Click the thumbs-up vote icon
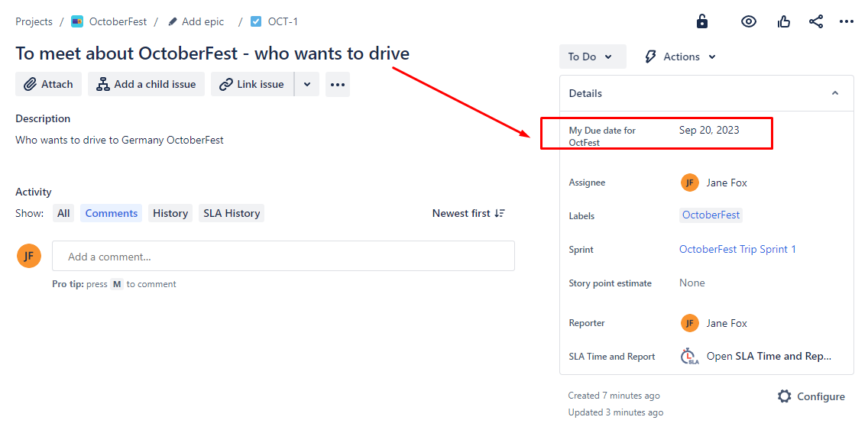 [x=783, y=21]
